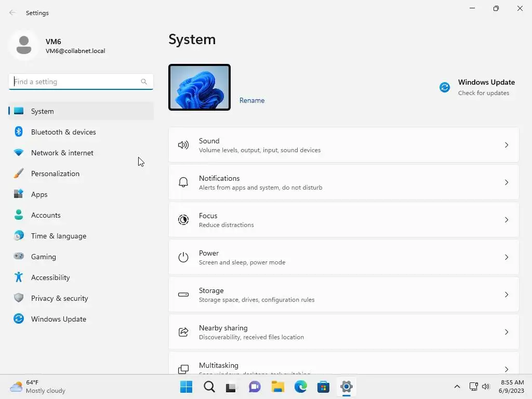Click the Wi-Fi network icon in sidebar
Image resolution: width=532 pixels, height=399 pixels.
point(19,152)
